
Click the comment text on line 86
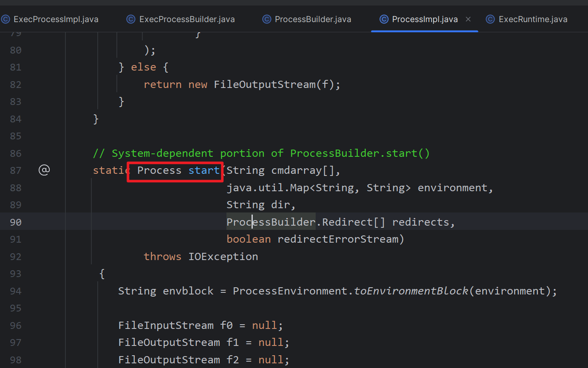261,153
